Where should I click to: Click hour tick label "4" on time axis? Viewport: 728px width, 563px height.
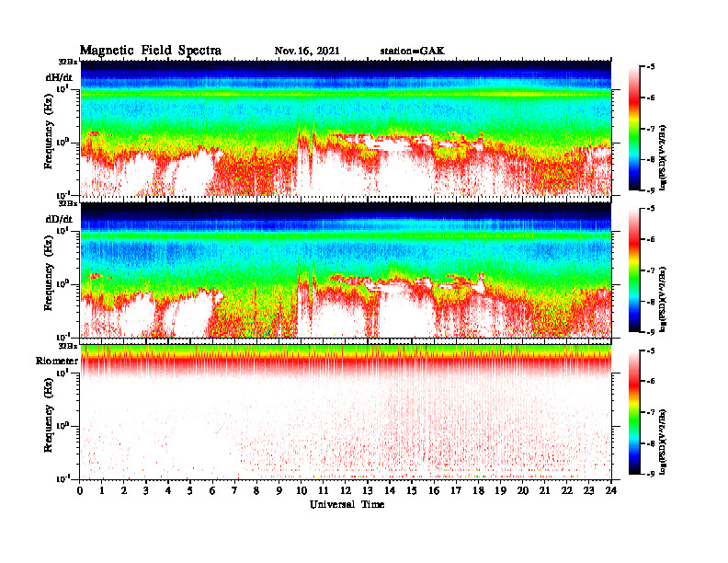168,491
